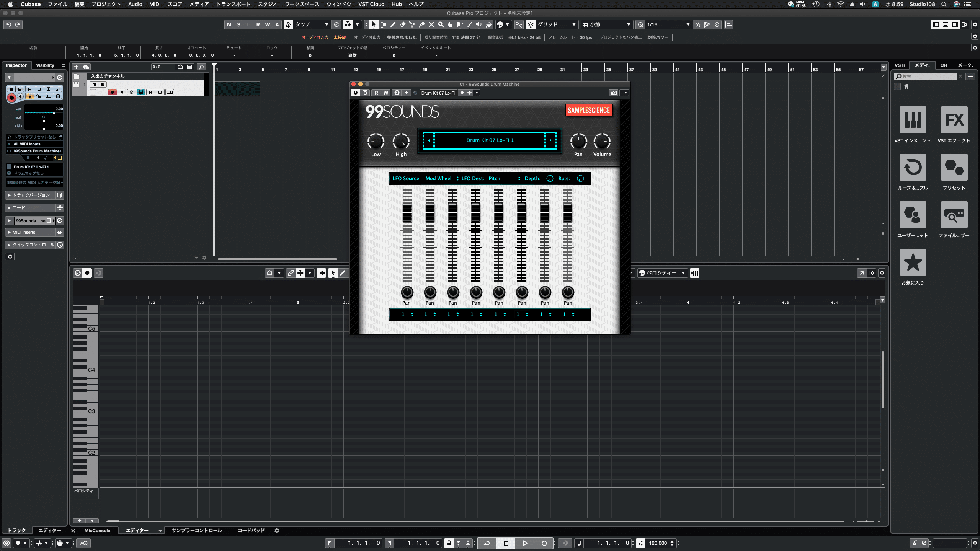Select the Zoom magnifier tool
The image size is (980, 551).
click(x=441, y=24)
